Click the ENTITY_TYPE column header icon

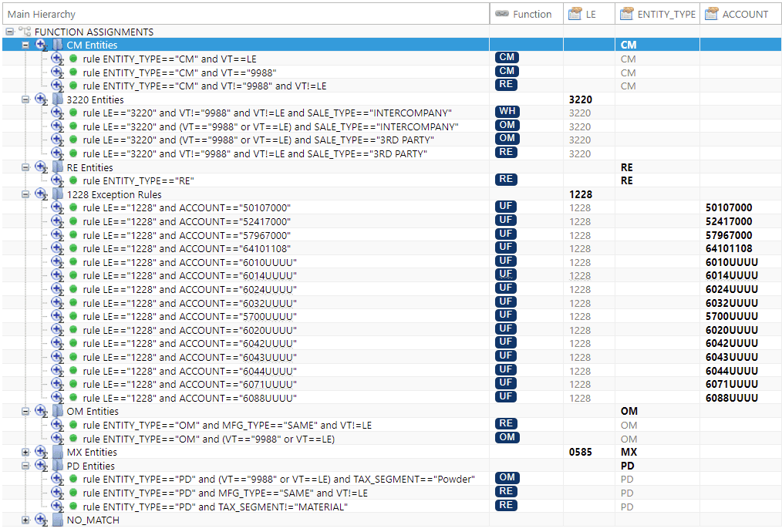pos(627,14)
